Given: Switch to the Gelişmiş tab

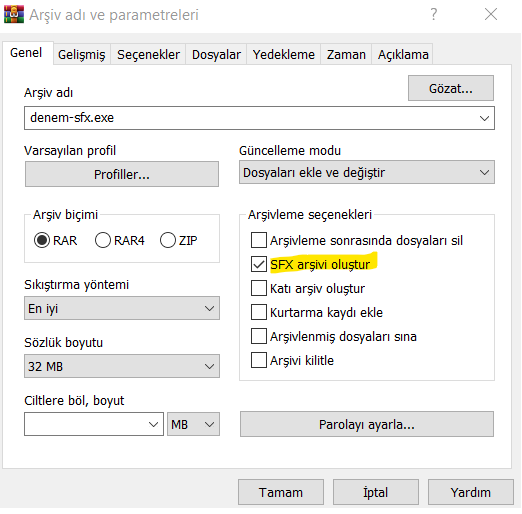Looking at the screenshot, I should 82,54.
